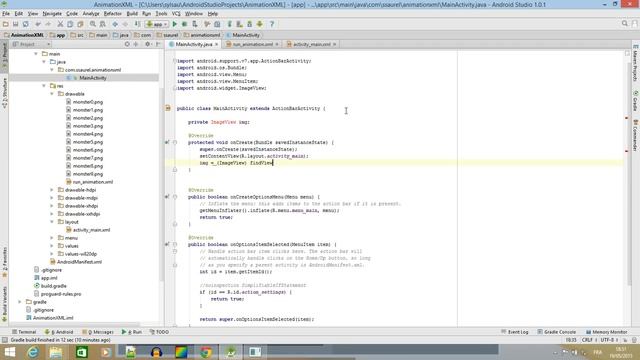The height and width of the screenshot is (360, 640).
Task: Click the Make Project icon
Action: (138, 24)
